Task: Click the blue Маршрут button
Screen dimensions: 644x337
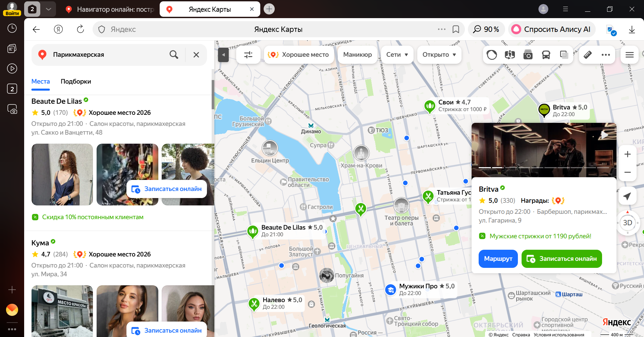Action: tap(498, 259)
